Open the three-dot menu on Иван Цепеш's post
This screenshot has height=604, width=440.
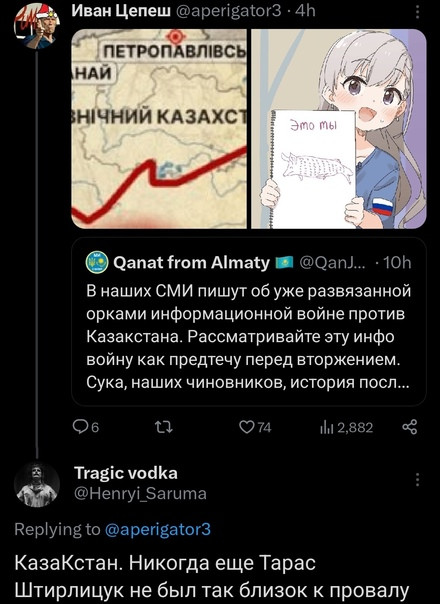(418, 12)
